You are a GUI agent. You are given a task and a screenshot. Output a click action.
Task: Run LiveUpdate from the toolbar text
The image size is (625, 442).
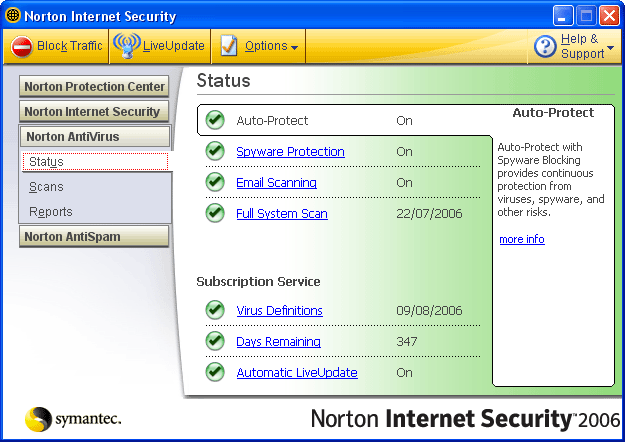[174, 46]
